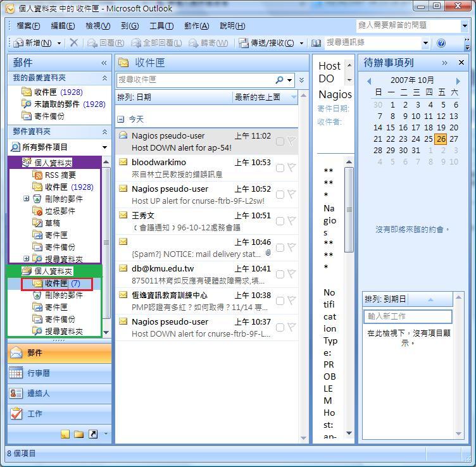Open View menu (檢視)
476x467 pixels.
[98, 26]
